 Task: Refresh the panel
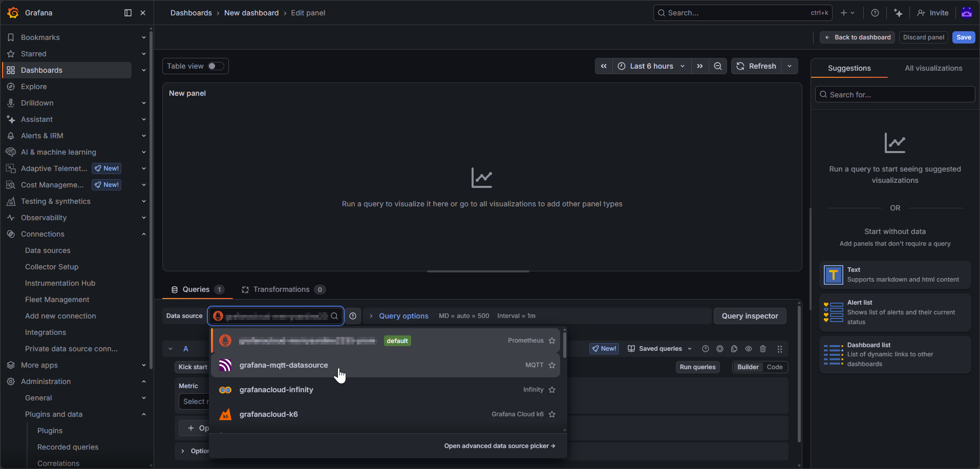pyautogui.click(x=756, y=66)
